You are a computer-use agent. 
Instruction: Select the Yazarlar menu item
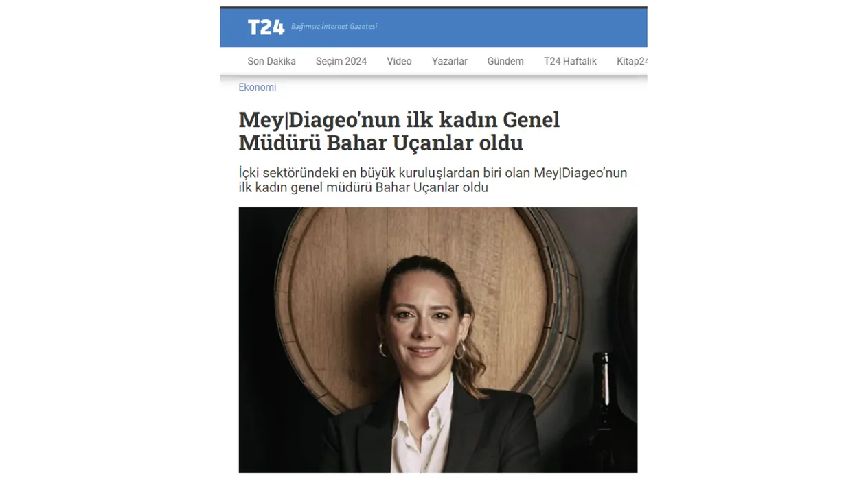coord(449,61)
